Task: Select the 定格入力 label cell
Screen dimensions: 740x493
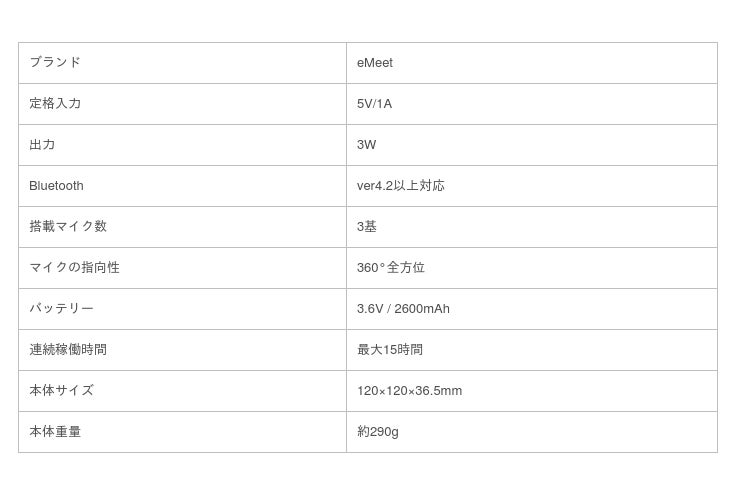Action: [55, 104]
